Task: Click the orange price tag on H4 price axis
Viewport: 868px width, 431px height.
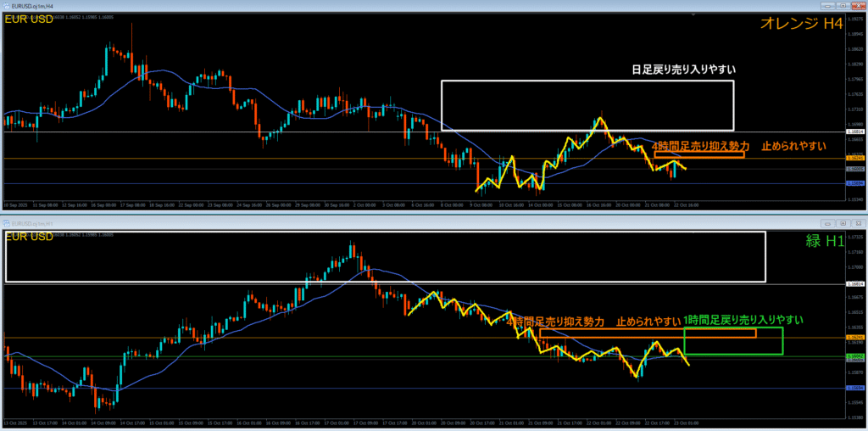Action: 854,159
